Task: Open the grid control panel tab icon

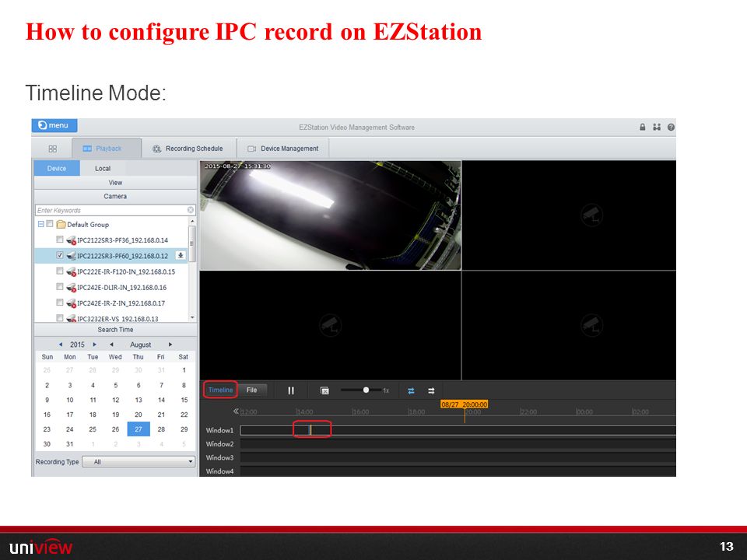Action: 52,149
